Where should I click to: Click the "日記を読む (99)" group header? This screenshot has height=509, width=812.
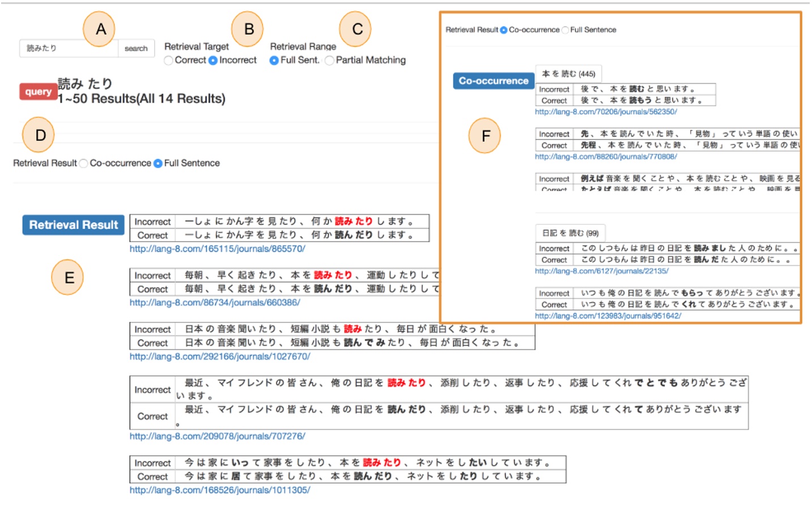tap(570, 232)
